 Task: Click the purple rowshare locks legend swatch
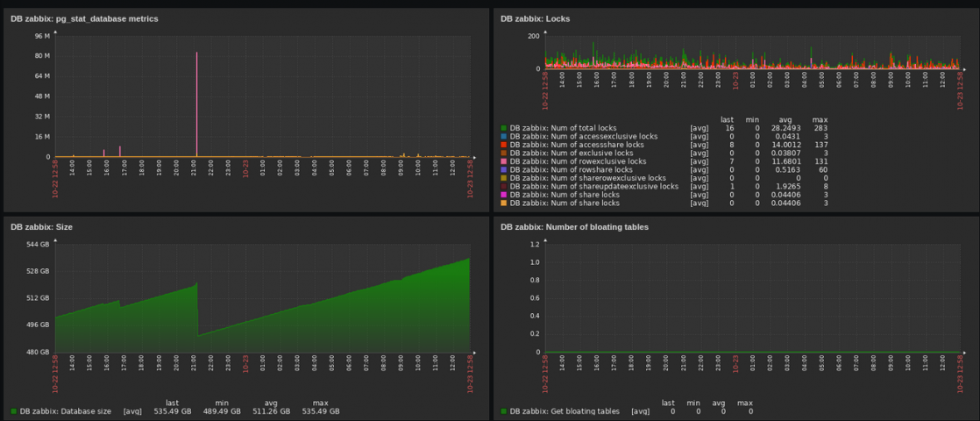pos(504,169)
